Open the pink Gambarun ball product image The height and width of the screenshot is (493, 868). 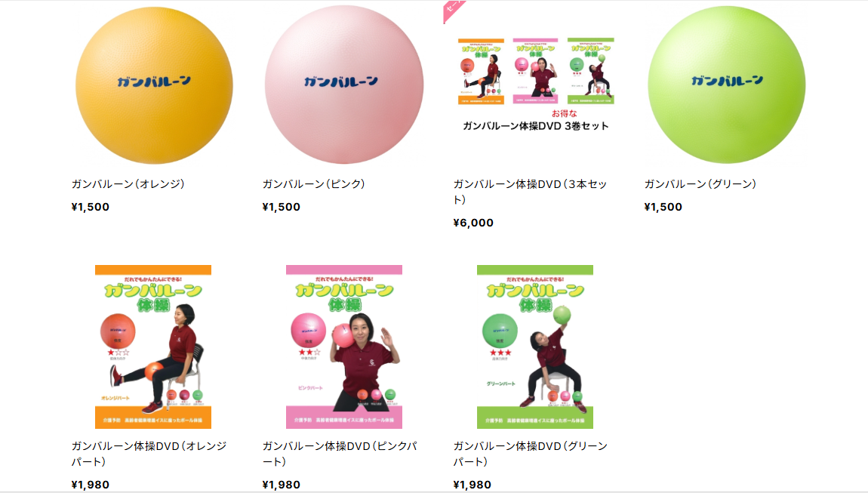tap(344, 85)
